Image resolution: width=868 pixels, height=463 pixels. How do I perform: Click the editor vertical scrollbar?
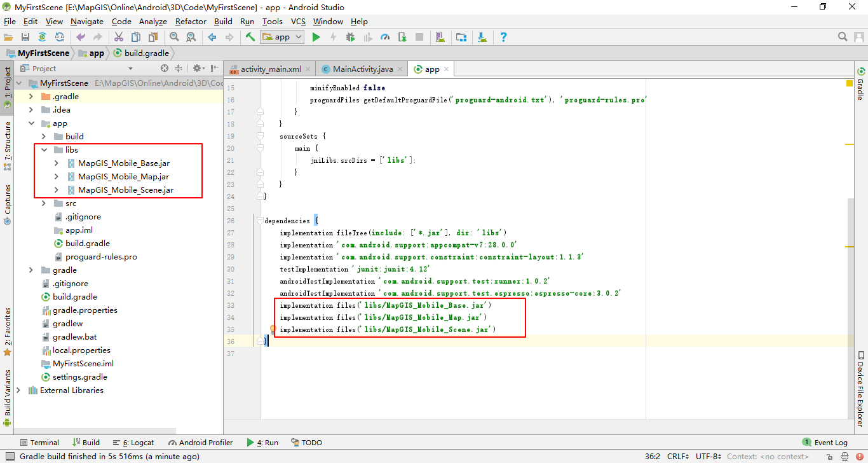coord(850,308)
